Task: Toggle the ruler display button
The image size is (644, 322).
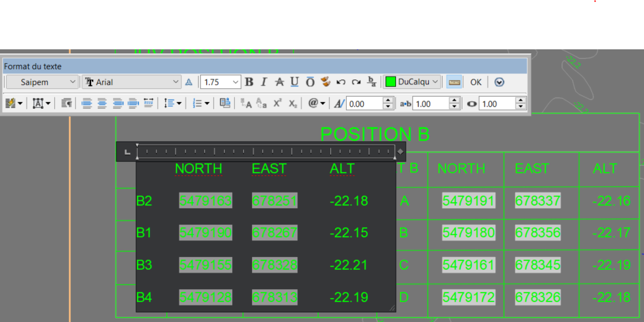Action: [454, 82]
